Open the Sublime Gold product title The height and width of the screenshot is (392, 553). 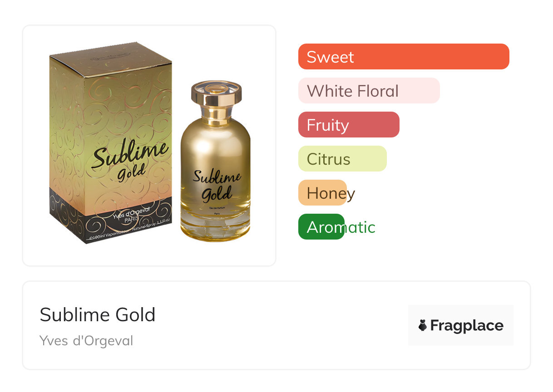tap(98, 314)
